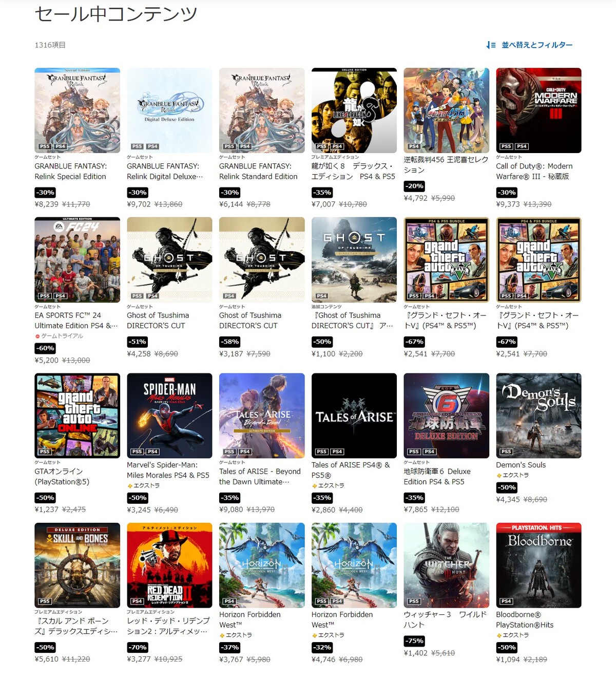The image size is (616, 678).
Task: Click the sort icon next to 並べ替えとフィルター
Action: [x=491, y=45]
